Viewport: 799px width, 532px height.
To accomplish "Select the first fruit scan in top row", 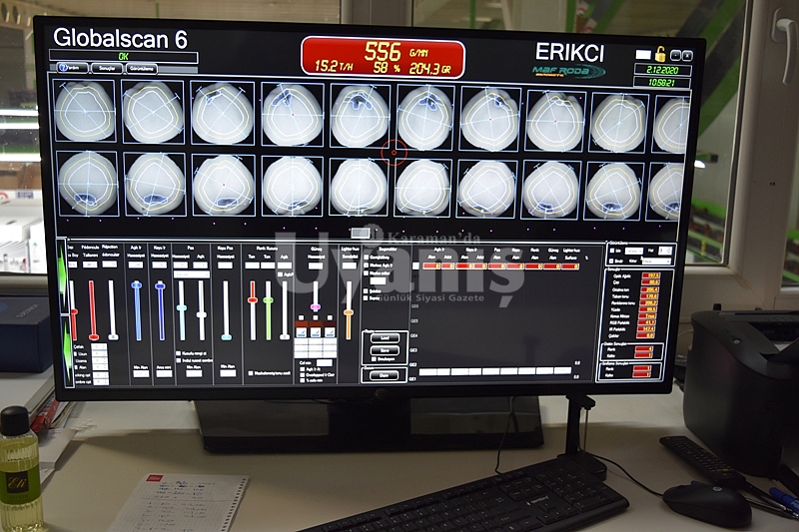I will click(85, 111).
